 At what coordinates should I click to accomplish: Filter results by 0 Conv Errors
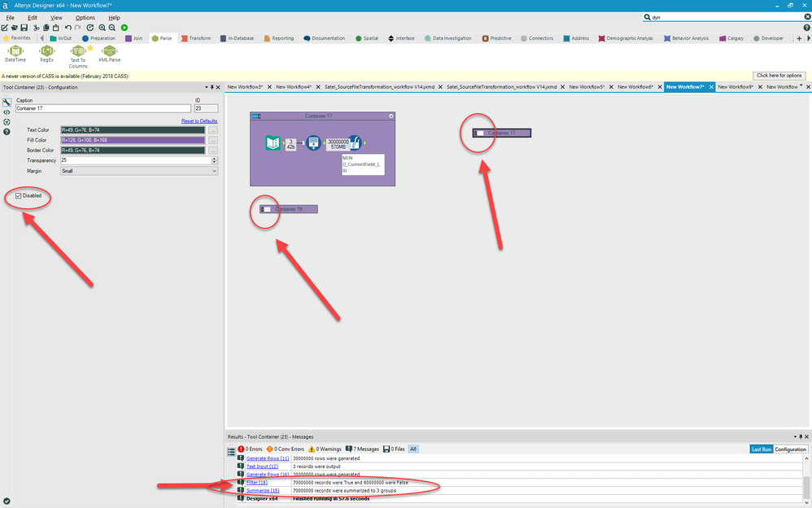point(286,449)
